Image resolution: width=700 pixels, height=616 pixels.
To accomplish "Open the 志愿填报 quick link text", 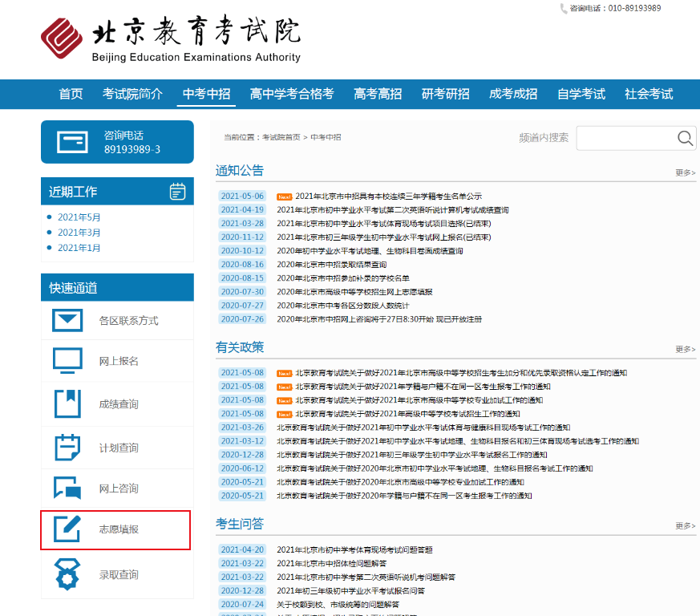I will point(119,529).
